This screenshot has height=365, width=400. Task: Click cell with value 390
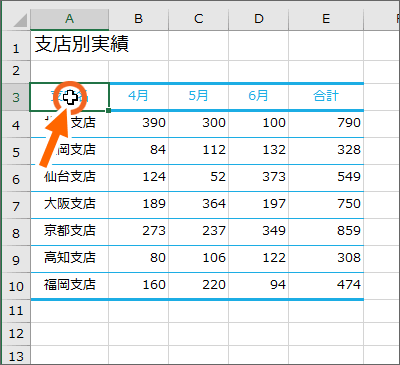[x=139, y=124]
